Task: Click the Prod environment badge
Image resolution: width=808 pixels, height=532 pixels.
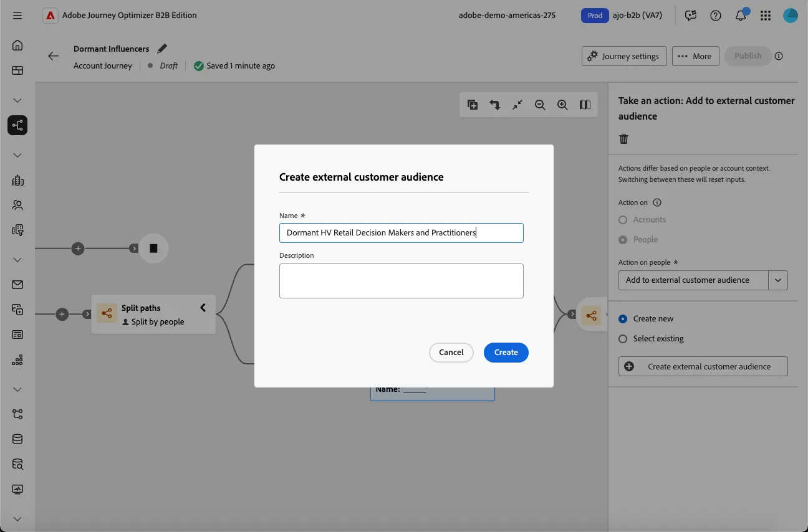Action: pos(595,16)
